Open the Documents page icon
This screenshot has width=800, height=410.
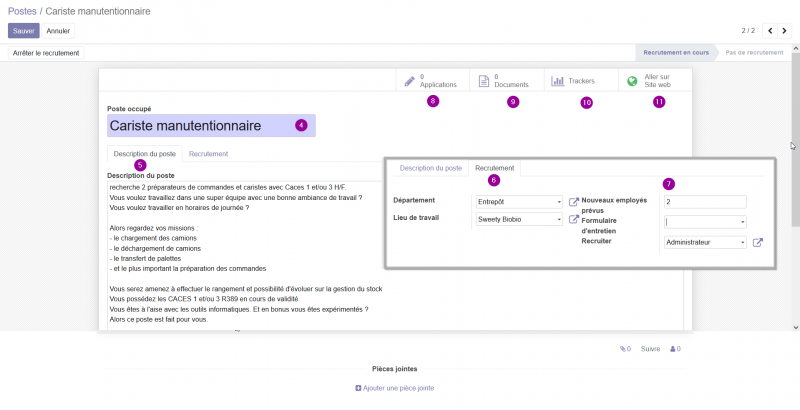pyautogui.click(x=484, y=81)
